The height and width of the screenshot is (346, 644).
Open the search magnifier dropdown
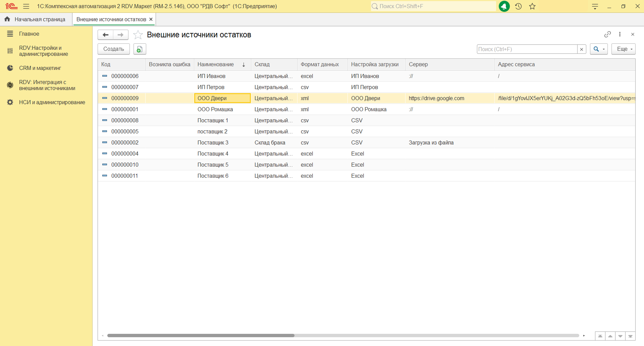coord(598,49)
